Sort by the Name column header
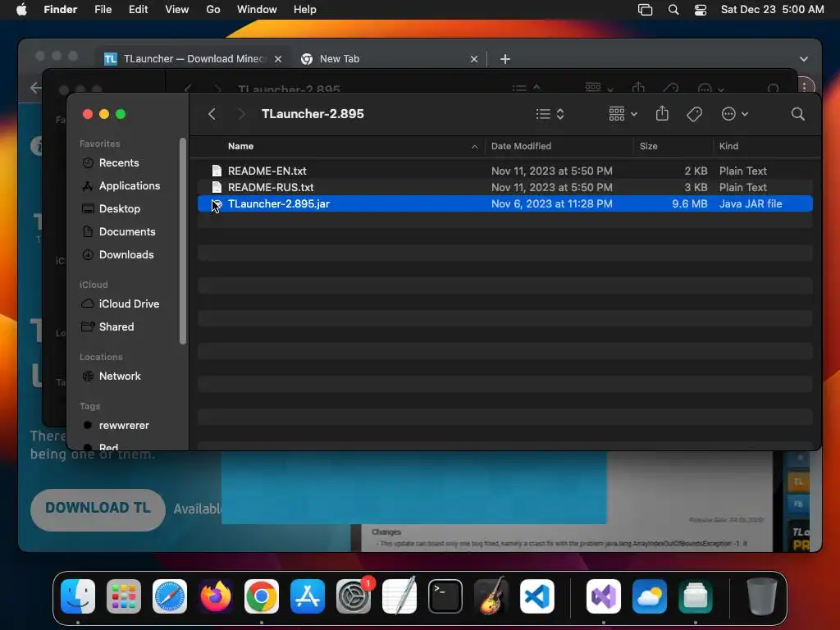The height and width of the screenshot is (630, 840). coord(342,146)
